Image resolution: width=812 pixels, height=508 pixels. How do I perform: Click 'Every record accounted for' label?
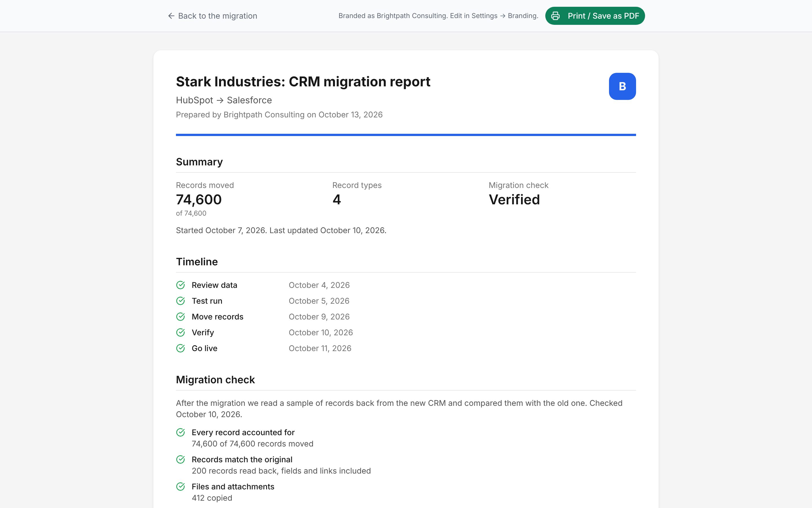tap(243, 432)
